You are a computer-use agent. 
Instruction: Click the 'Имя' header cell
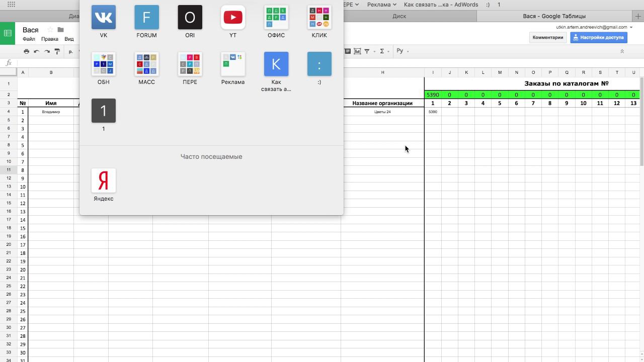point(51,103)
